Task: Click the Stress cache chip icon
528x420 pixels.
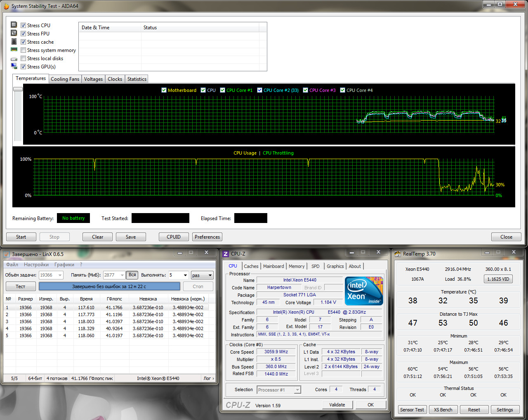Action: (14, 41)
